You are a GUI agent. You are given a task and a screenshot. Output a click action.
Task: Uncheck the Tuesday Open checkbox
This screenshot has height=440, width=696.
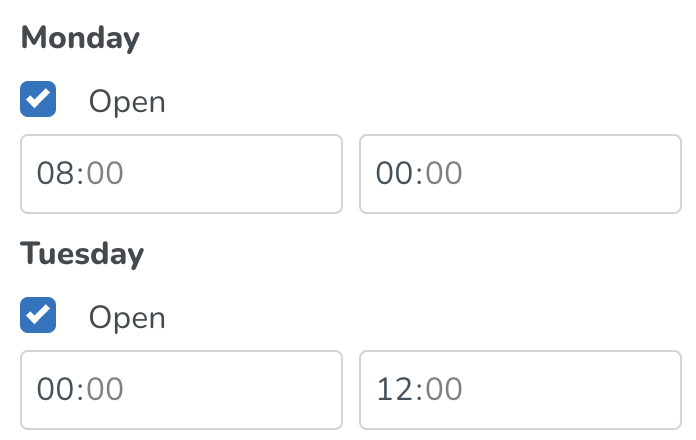38,316
